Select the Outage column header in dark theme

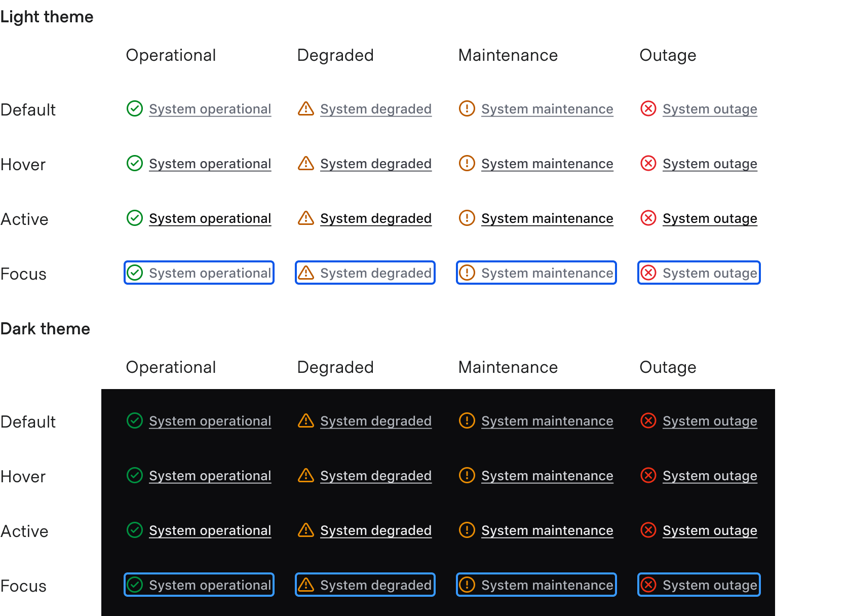(668, 367)
